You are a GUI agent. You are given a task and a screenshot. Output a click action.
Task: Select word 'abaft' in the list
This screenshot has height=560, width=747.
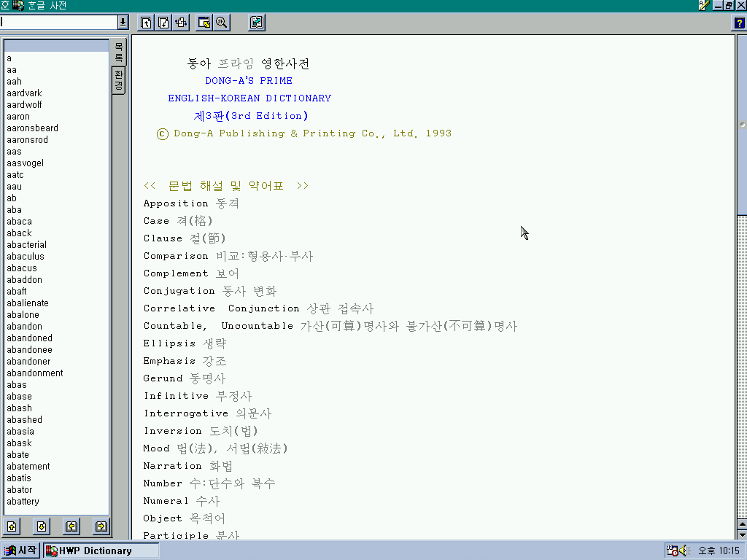17,292
